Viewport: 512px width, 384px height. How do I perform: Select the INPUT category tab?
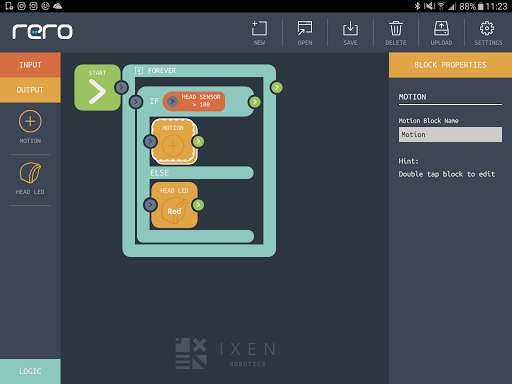30,65
